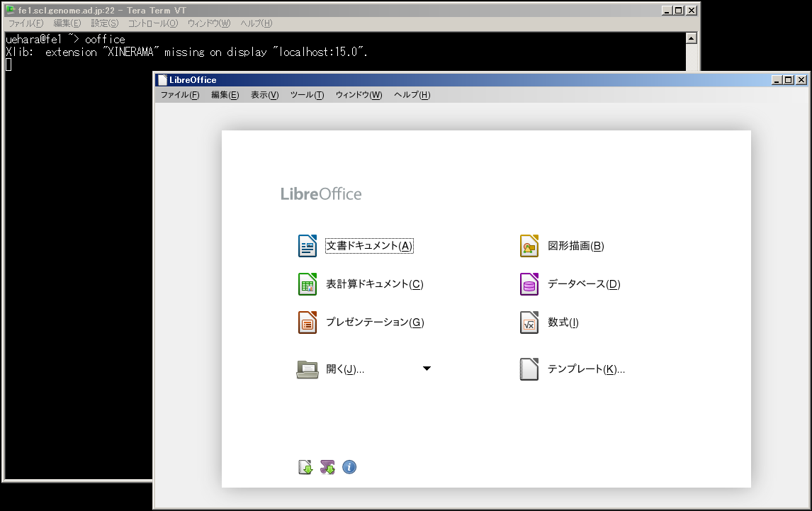
Task: Open LibreOffice 表示(V) menu
Action: click(x=264, y=95)
